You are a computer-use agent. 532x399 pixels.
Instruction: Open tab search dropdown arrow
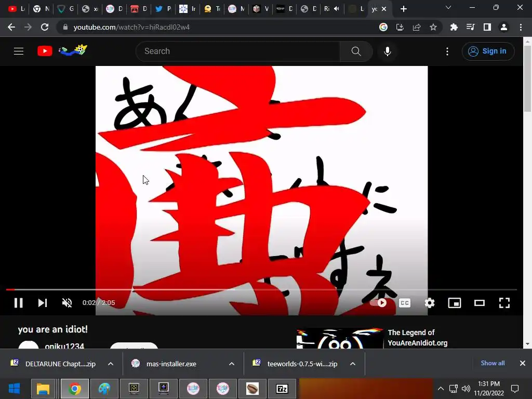448,7
